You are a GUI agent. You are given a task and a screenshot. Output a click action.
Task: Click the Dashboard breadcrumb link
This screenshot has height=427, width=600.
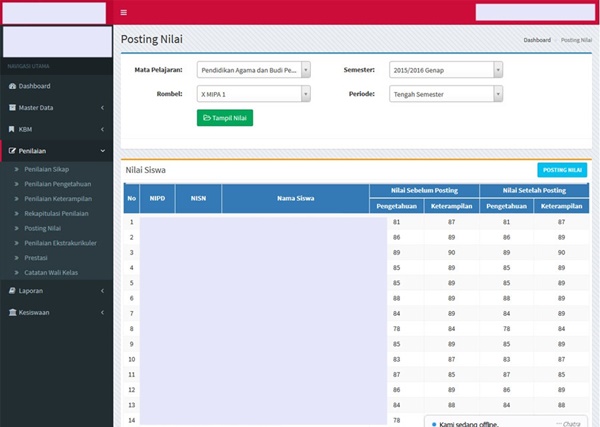point(537,40)
